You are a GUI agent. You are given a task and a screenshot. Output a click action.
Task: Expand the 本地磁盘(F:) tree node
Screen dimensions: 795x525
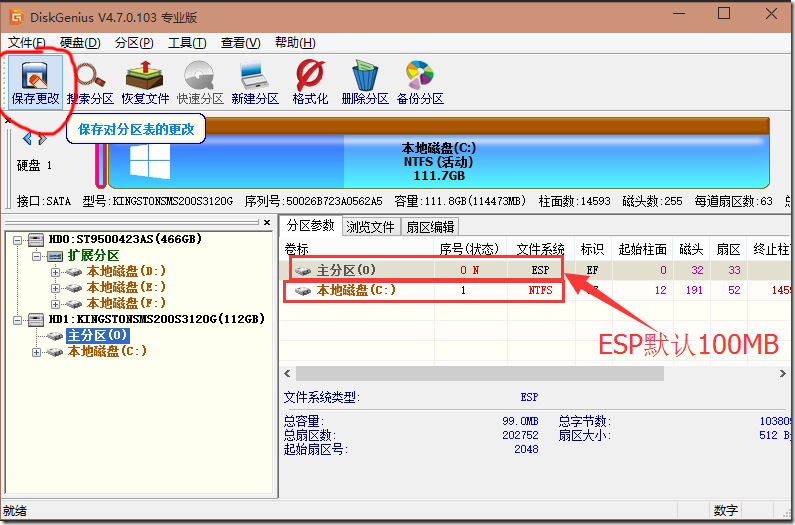(55, 304)
